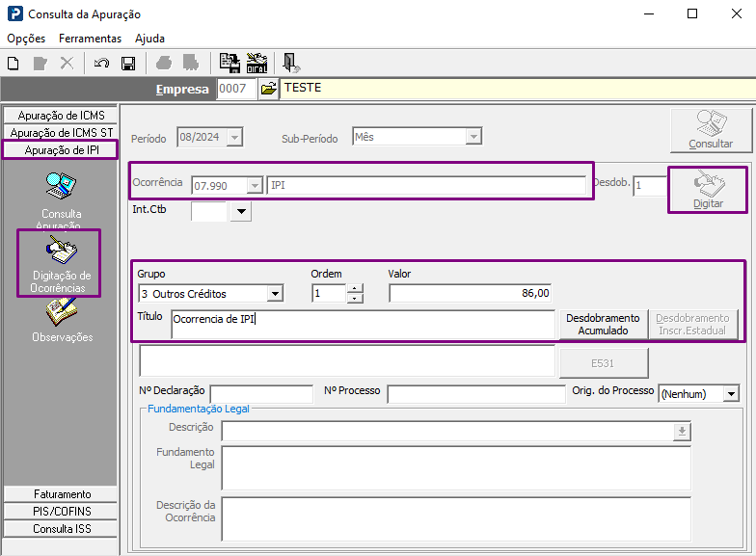Expand the Grupo dropdown
Screen dimensions: 756x556
click(276, 293)
